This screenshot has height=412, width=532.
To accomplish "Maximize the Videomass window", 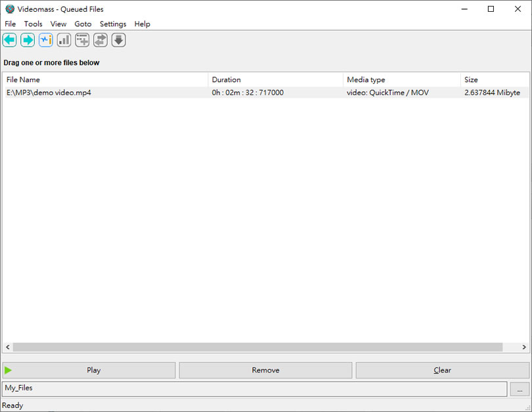I will (491, 9).
